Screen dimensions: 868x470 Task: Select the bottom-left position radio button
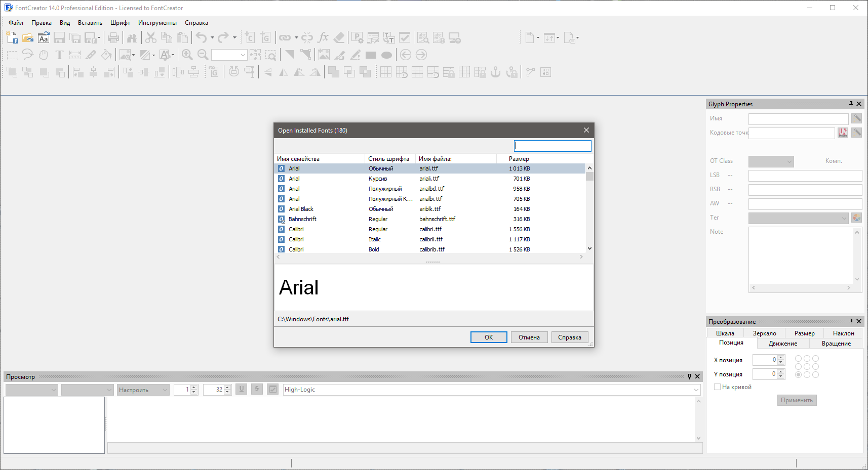(x=798, y=375)
